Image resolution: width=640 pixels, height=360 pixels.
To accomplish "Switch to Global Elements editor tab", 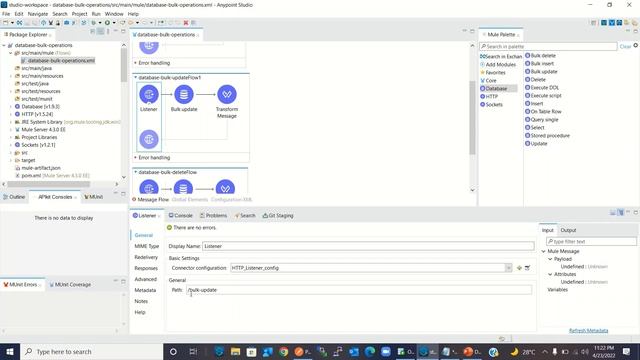I will [189, 200].
